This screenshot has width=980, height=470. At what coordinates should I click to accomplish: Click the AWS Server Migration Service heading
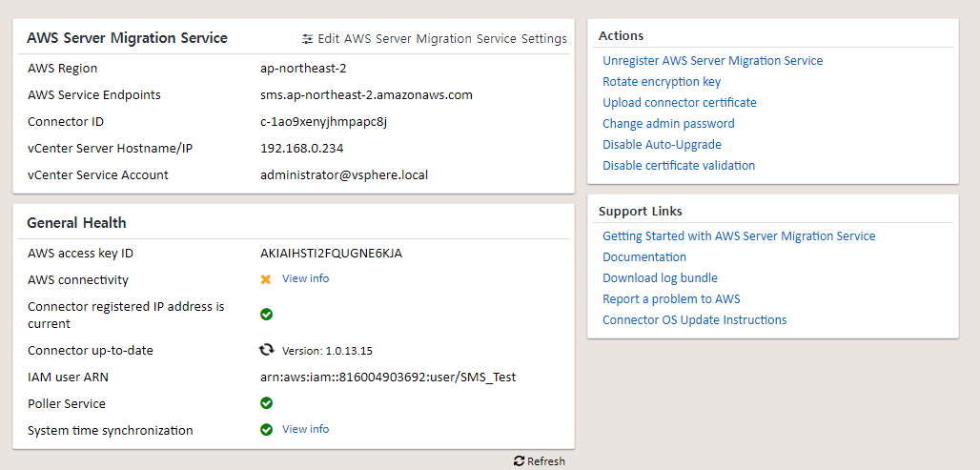127,38
